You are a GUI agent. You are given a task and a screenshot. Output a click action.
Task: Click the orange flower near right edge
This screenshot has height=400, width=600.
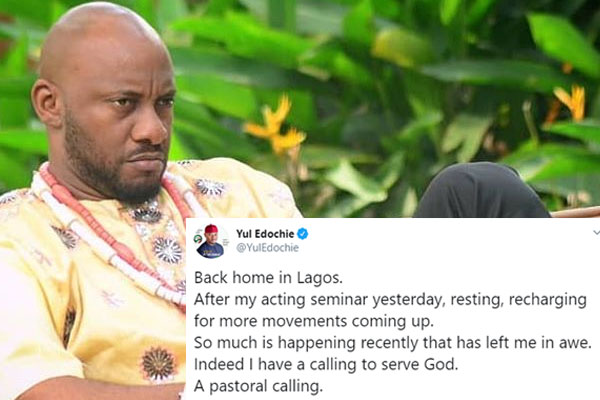tap(570, 103)
